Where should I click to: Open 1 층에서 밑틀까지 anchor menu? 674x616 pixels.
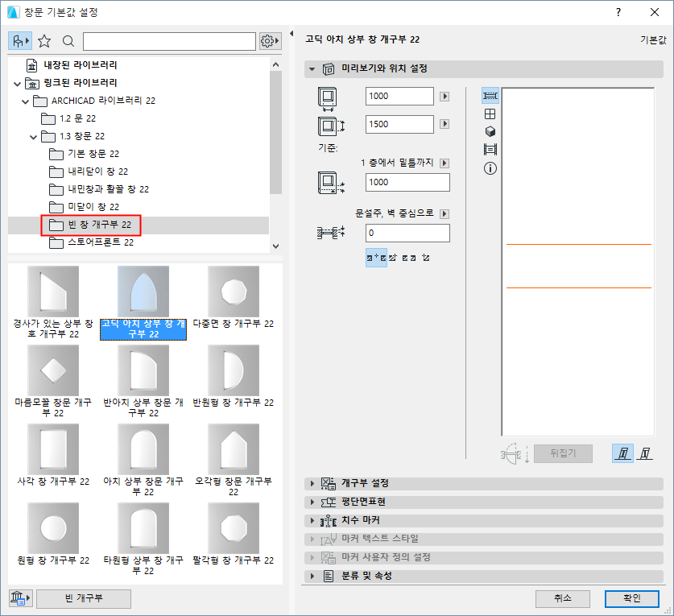[445, 163]
